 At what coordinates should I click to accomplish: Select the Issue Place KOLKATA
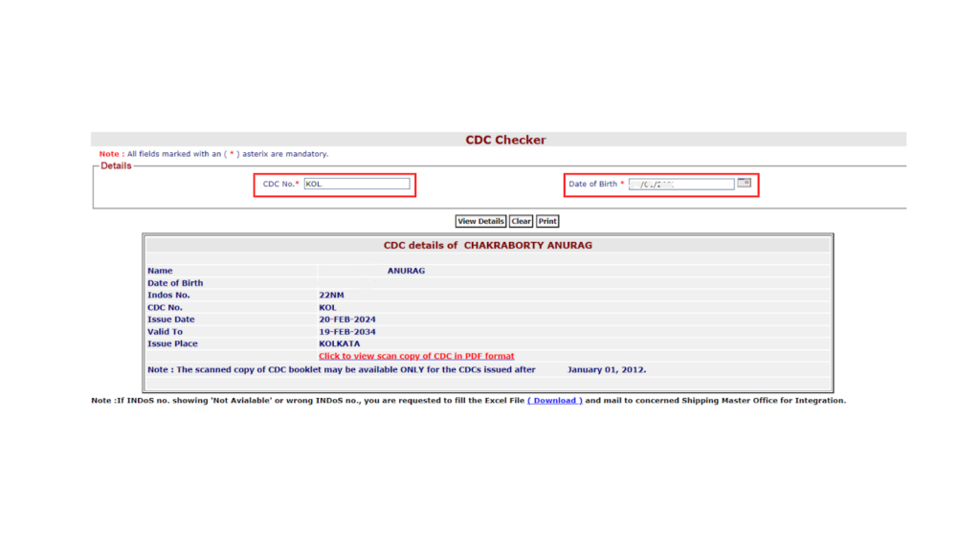point(339,343)
